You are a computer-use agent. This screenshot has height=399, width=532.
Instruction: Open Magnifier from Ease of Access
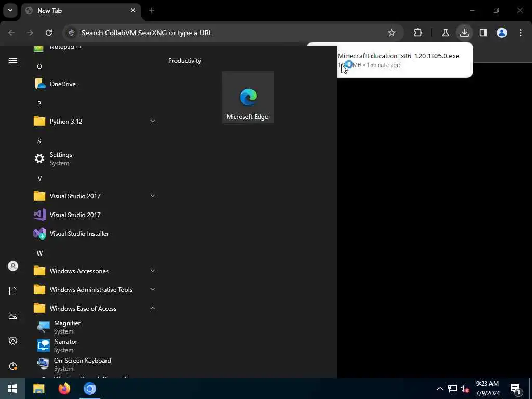coord(95,327)
